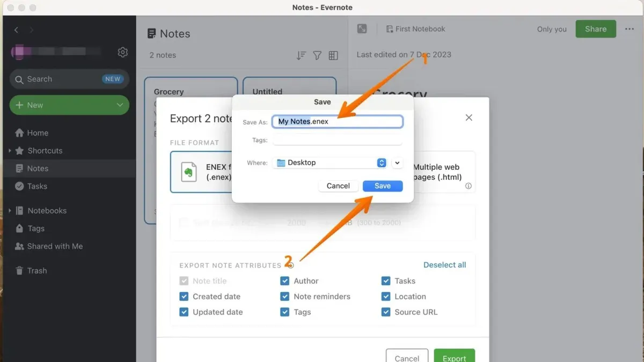Toggle the Updated date checkbox
The width and height of the screenshot is (644, 362).
[184, 312]
